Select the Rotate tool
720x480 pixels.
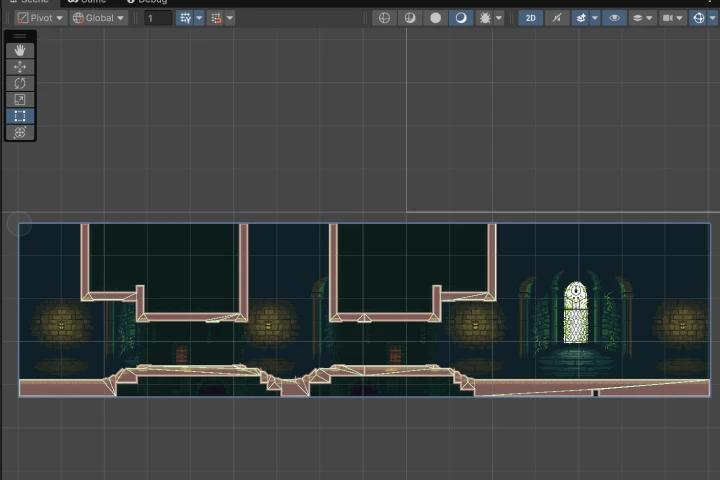(20, 83)
